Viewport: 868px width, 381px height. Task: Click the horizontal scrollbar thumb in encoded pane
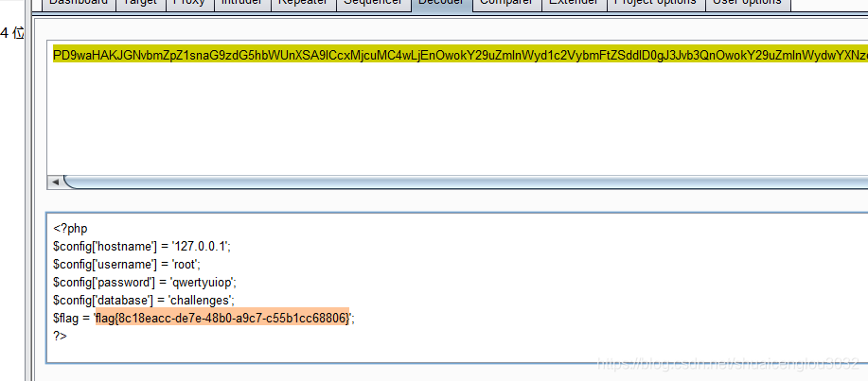coord(466,182)
